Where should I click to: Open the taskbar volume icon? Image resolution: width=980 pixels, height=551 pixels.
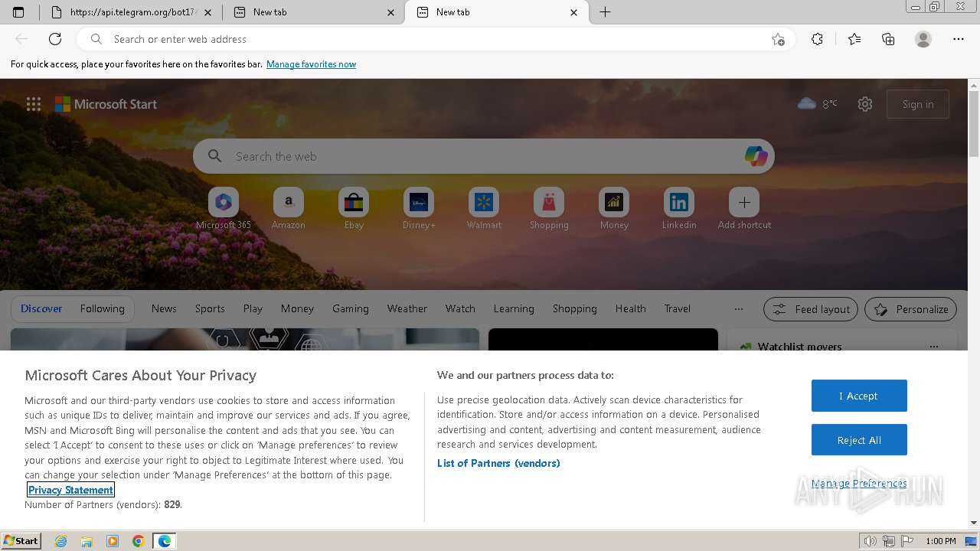tap(871, 541)
